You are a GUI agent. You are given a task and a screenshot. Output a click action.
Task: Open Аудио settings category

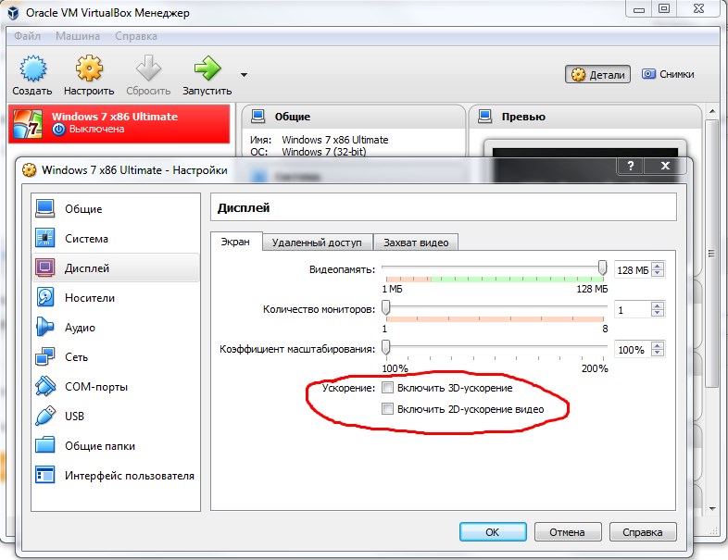pyautogui.click(x=116, y=328)
